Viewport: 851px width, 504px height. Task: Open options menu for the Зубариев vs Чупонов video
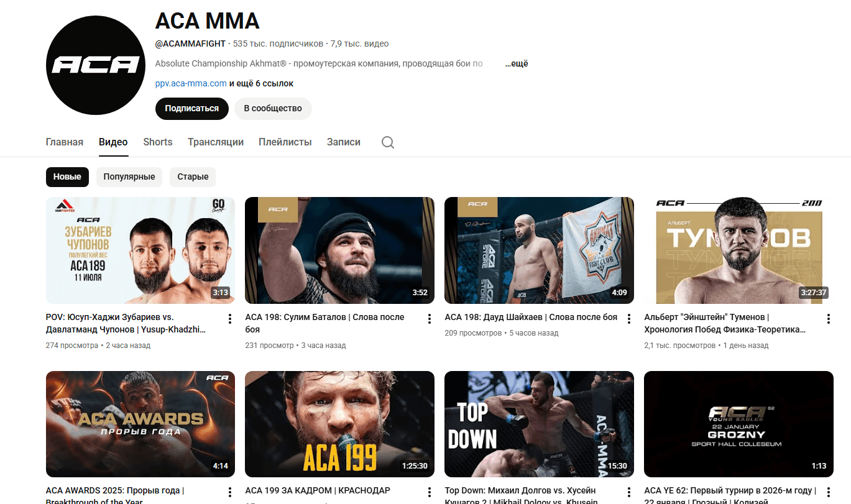pyautogui.click(x=229, y=318)
